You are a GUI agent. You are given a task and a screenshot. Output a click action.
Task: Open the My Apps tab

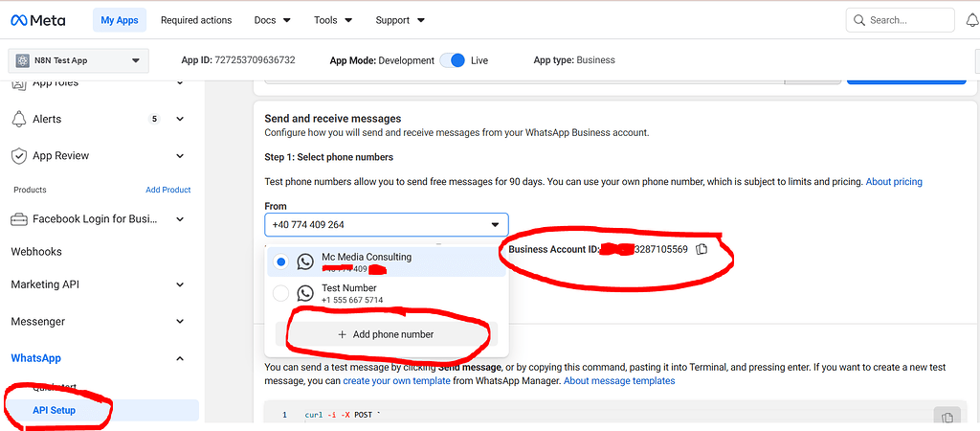click(x=120, y=20)
